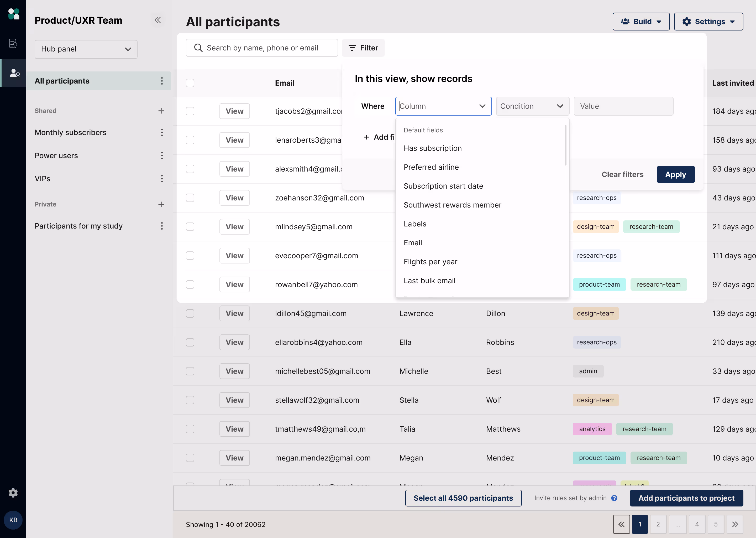Open the Settings dropdown button
This screenshot has width=756, height=538.
point(708,22)
